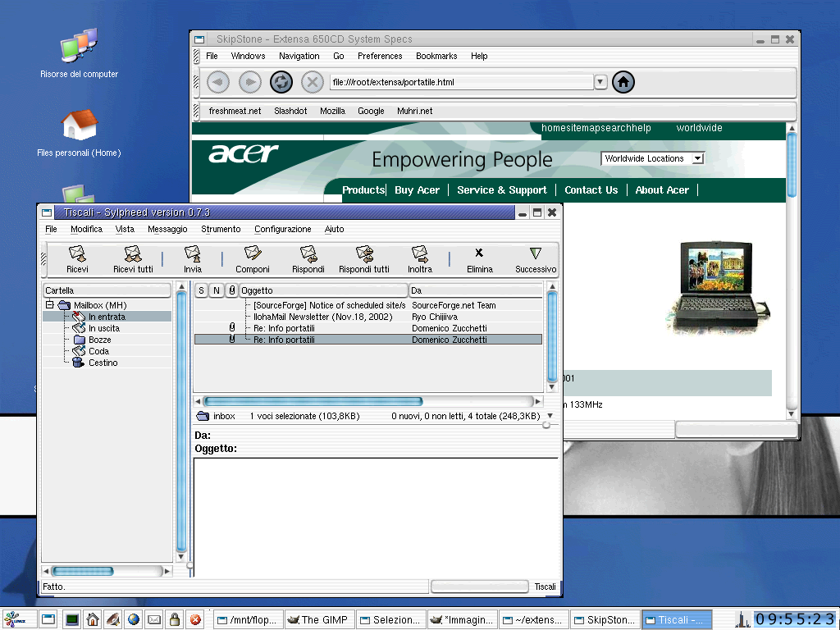840x630 pixels.
Task: Reload the page in SkipStone
Action: [x=281, y=82]
